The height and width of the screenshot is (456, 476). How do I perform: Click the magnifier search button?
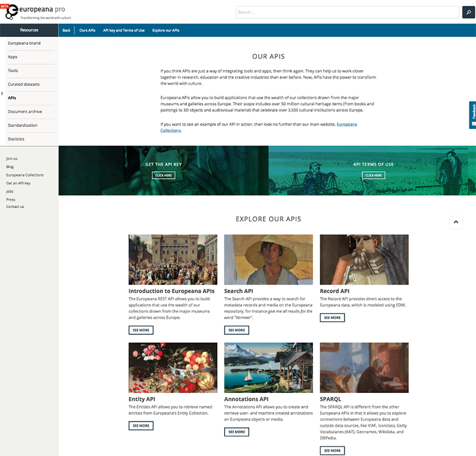pos(468,12)
